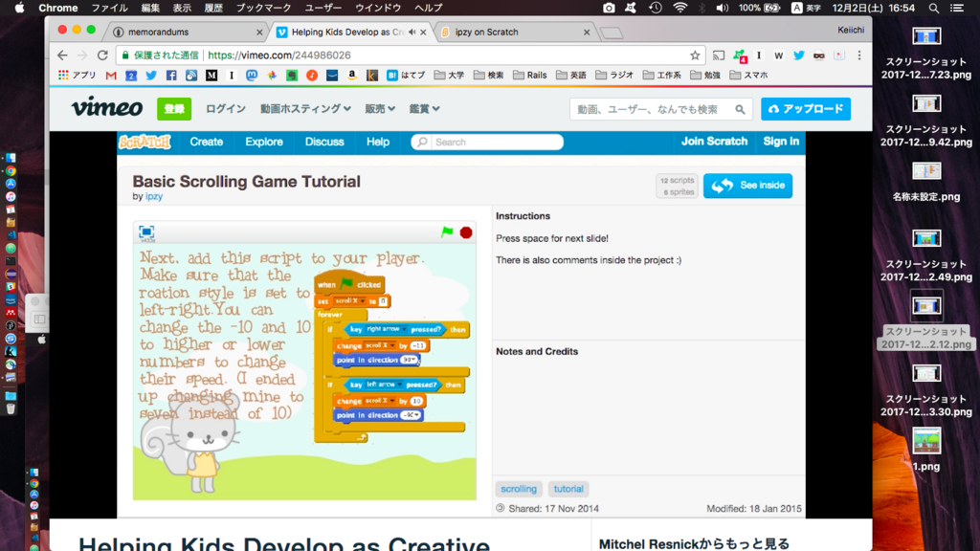980x551 pixels.
Task: Click the tutorial tag
Action: pyautogui.click(x=568, y=489)
